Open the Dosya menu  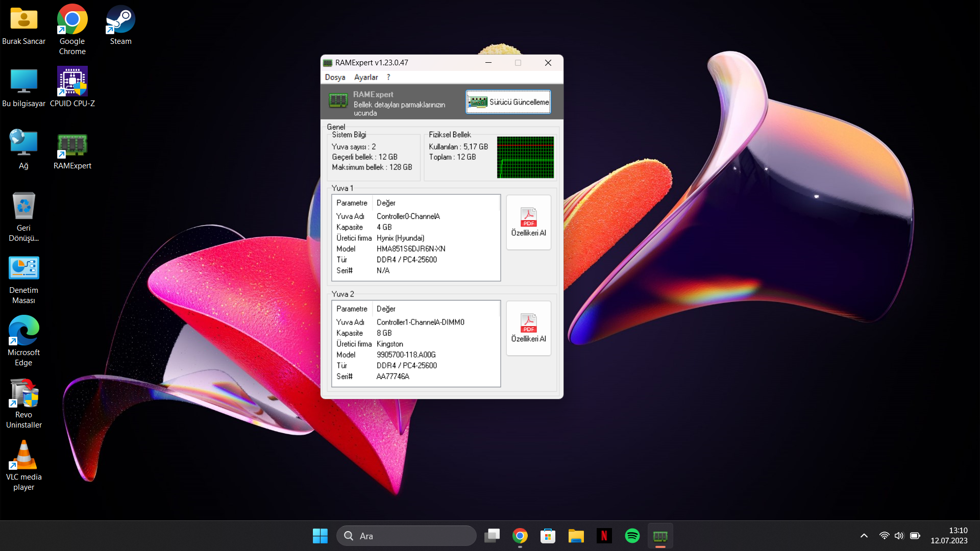[335, 77]
